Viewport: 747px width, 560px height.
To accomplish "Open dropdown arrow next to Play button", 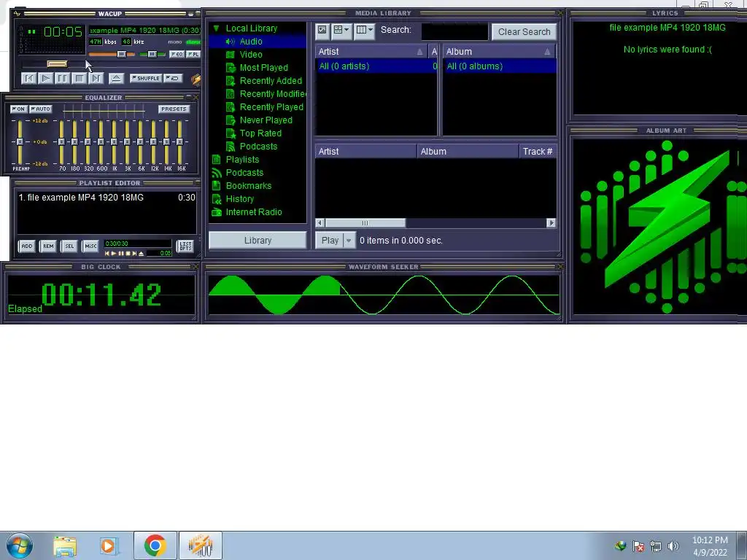I will (349, 241).
